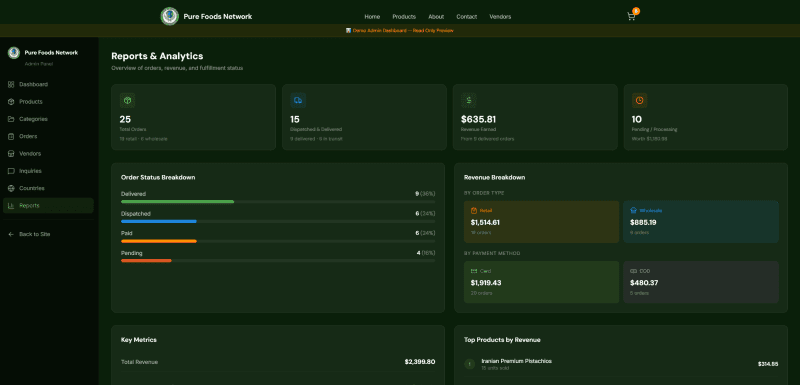Click the Key Metrics heading
This screenshot has height=385, width=800.
tap(139, 340)
